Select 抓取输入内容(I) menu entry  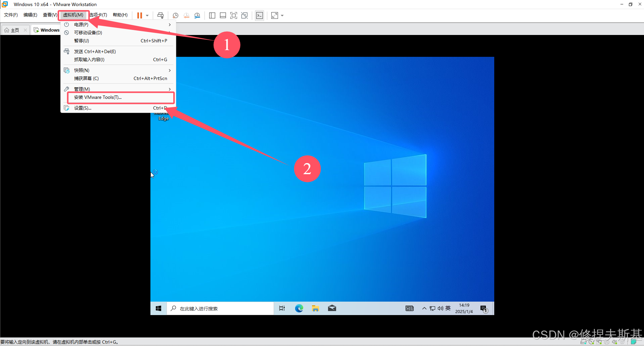(118, 60)
